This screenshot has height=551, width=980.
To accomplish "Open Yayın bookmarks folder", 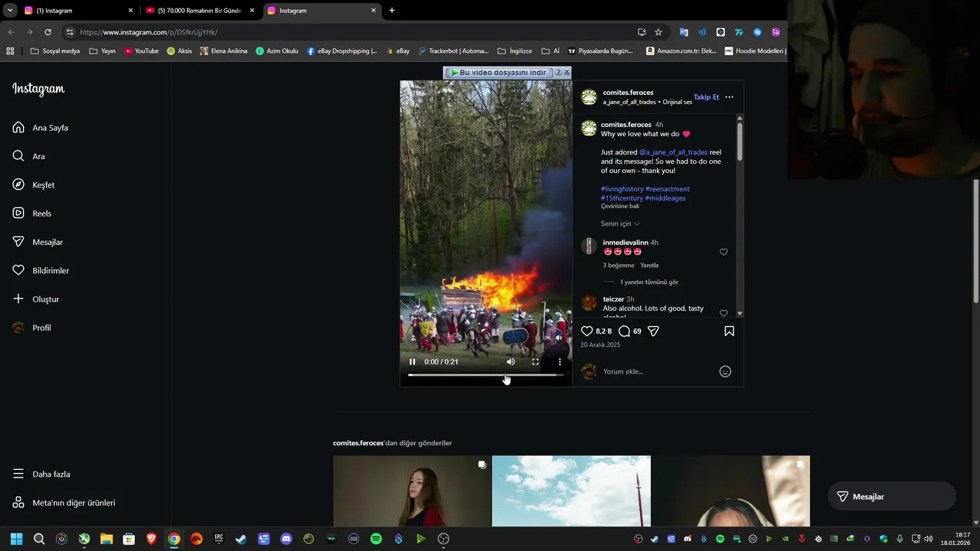I will (102, 51).
